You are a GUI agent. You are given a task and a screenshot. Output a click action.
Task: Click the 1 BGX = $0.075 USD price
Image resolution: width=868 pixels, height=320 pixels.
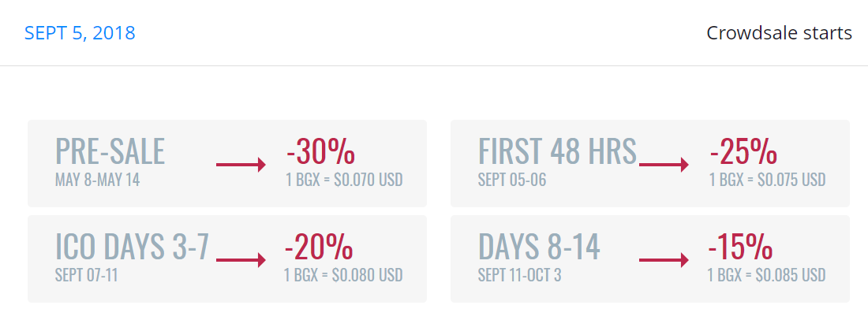pos(767,180)
